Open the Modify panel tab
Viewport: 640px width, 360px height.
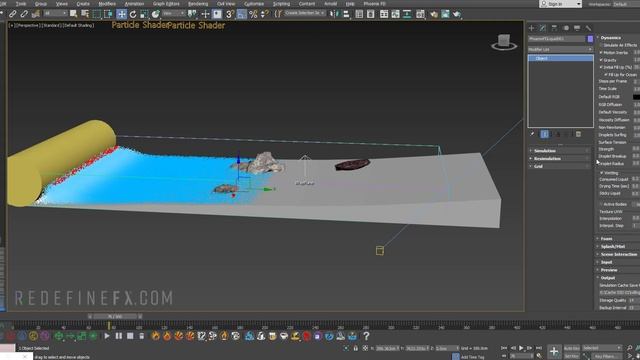point(542,28)
